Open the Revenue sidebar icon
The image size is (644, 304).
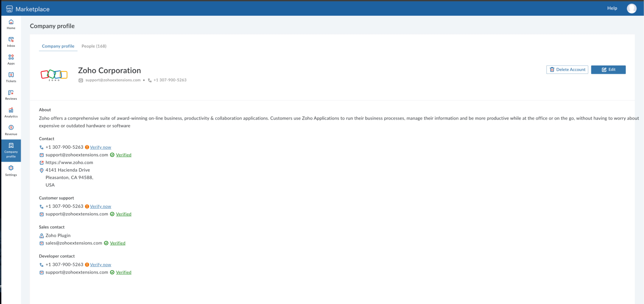[11, 130]
